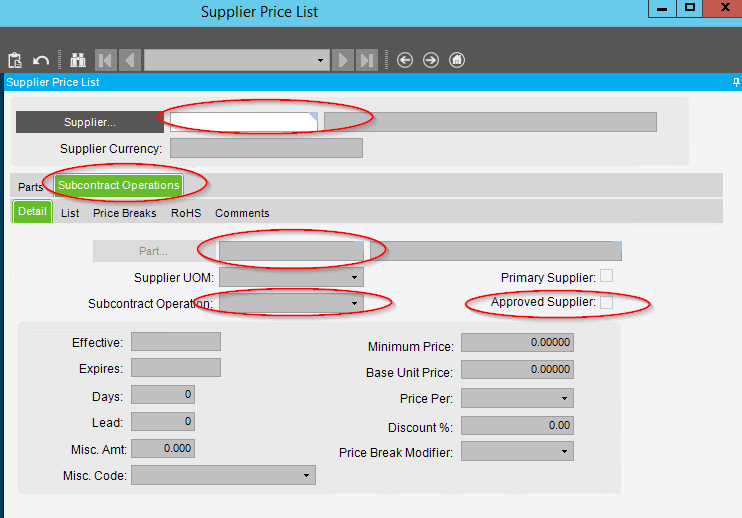Screen dimensions: 742x518
Task: Open the RoHS tab
Action: click(186, 213)
